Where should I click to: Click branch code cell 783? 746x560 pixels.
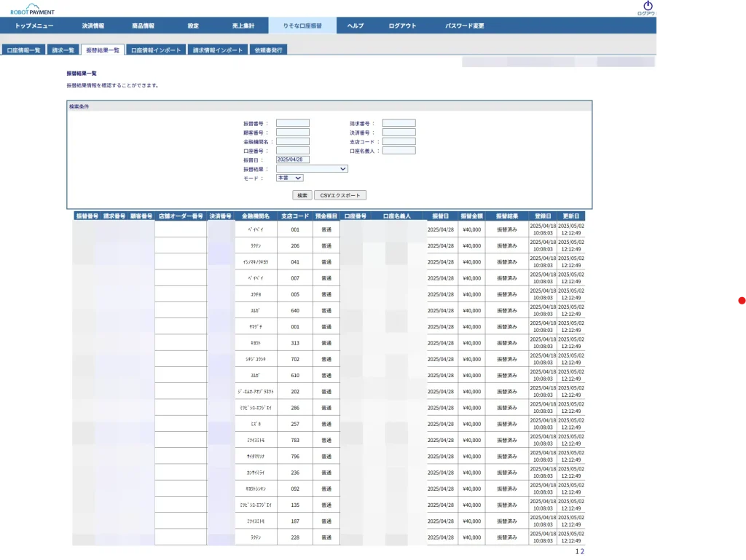tap(296, 440)
